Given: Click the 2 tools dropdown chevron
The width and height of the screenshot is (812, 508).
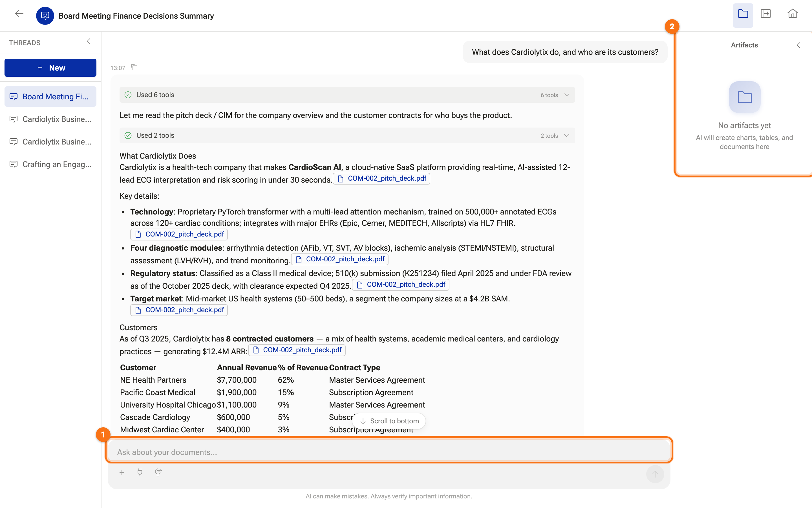Looking at the screenshot, I should [567, 135].
